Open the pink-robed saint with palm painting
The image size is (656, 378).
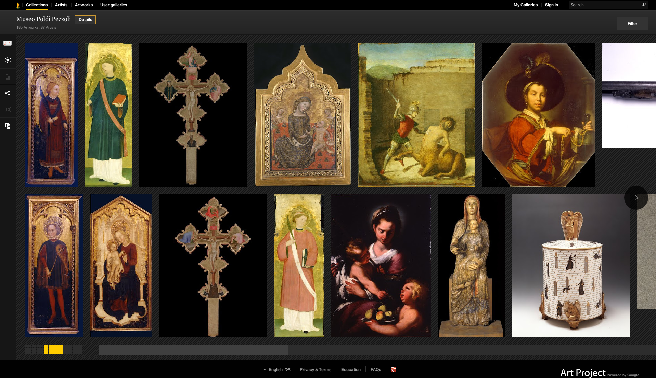pos(299,265)
